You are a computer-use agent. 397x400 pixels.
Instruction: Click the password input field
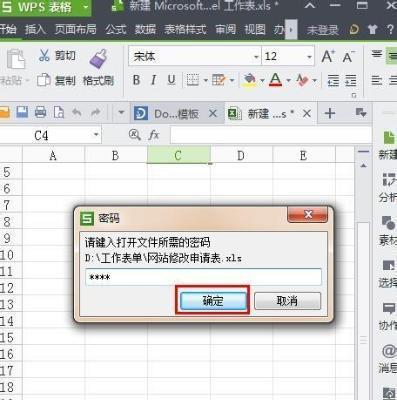click(203, 277)
